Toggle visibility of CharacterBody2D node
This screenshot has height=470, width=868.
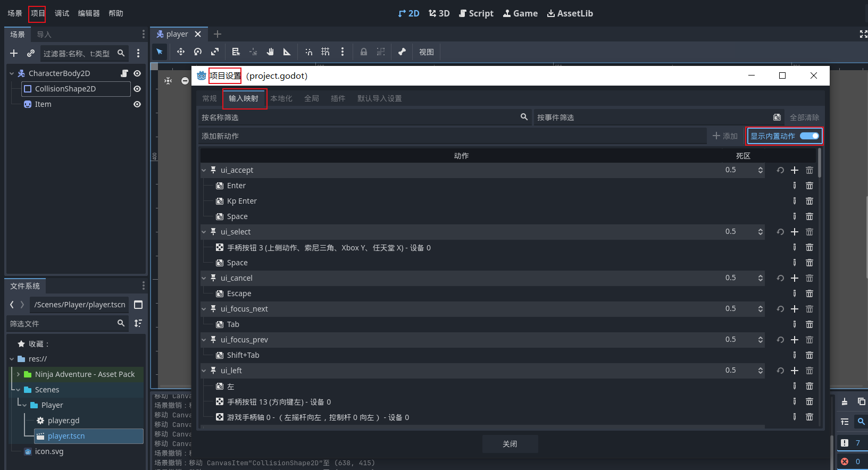[137, 73]
